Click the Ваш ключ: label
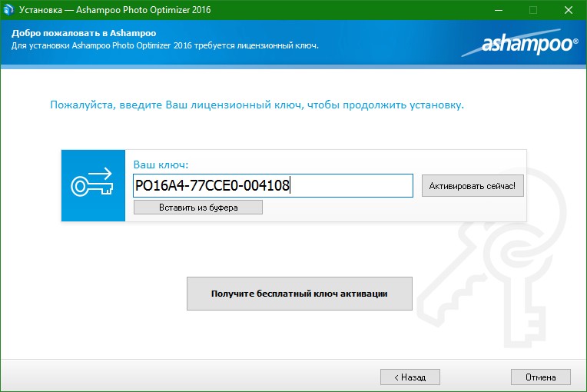This screenshot has width=587, height=392. pyautogui.click(x=161, y=164)
